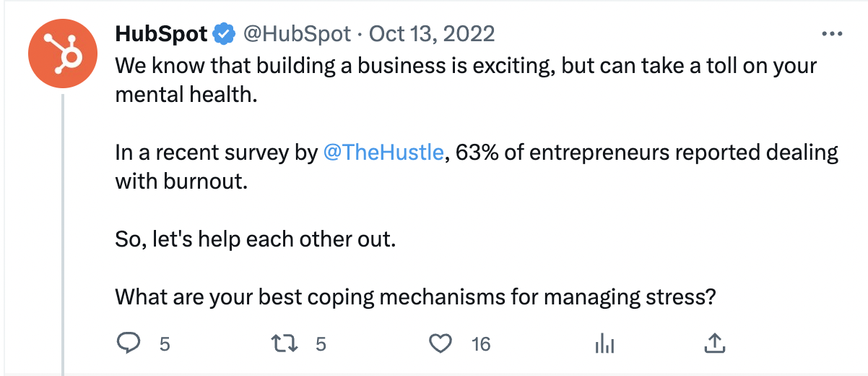Click the HubSpot display name
Viewport: 868px width, 376px height.
(x=161, y=34)
